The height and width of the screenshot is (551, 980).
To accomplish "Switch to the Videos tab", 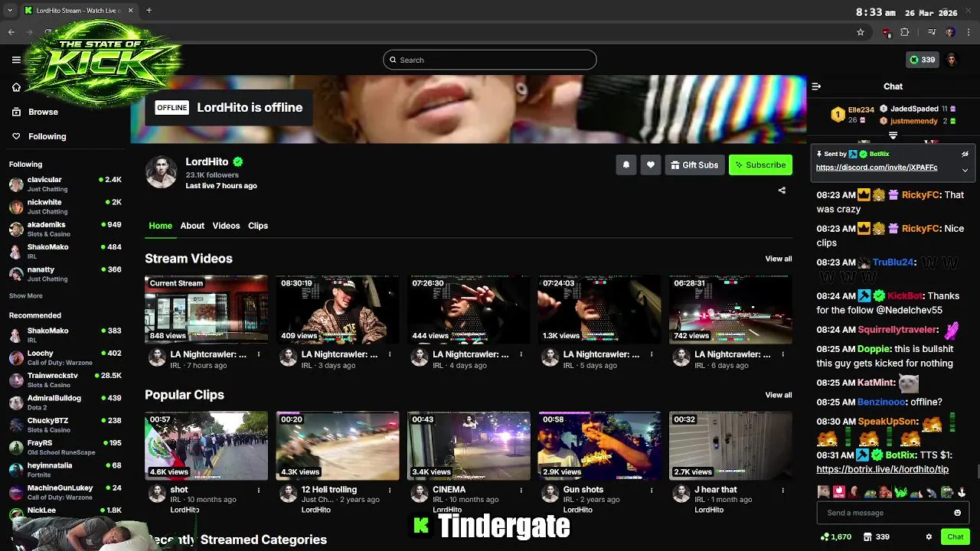I will 226,226.
